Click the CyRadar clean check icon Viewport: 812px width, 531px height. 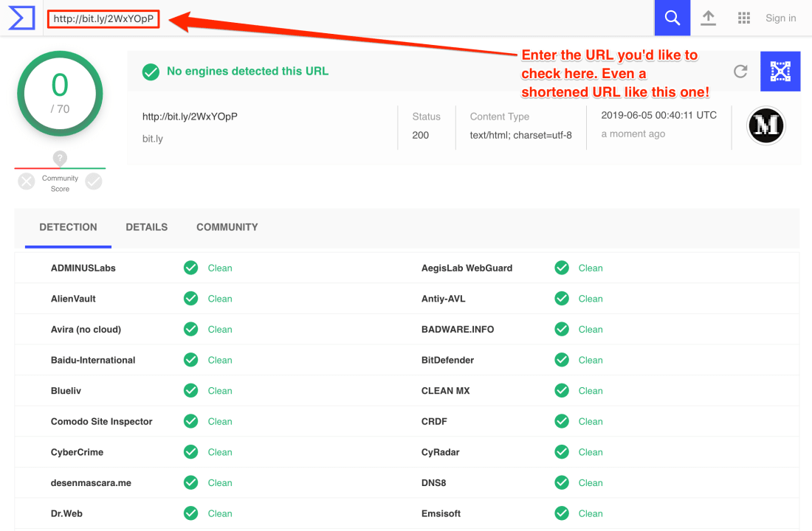point(561,452)
